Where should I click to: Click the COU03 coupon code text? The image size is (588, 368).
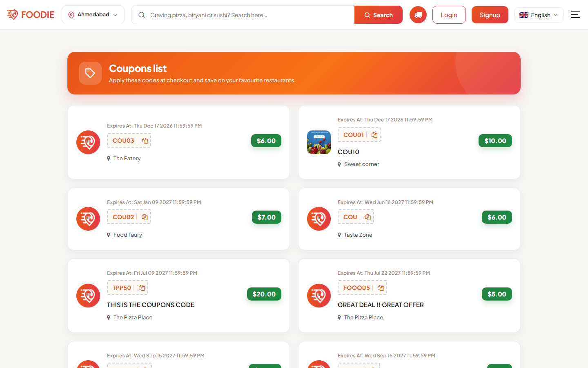click(x=123, y=141)
